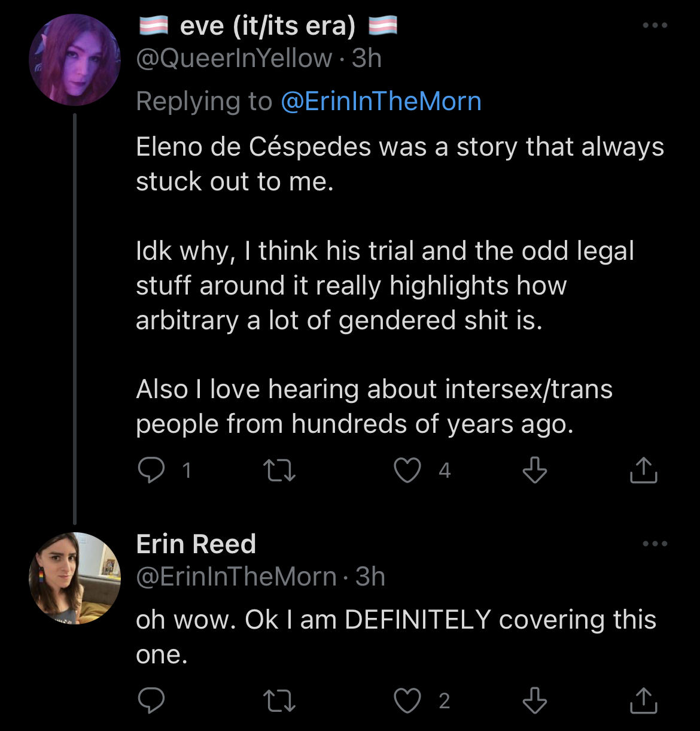Like eve's tweet with 4 likes
Screen dimensions: 700x731
407,470
